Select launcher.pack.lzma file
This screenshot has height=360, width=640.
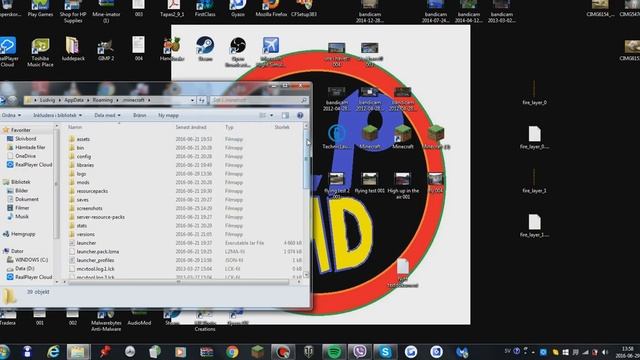pyautogui.click(x=98, y=251)
